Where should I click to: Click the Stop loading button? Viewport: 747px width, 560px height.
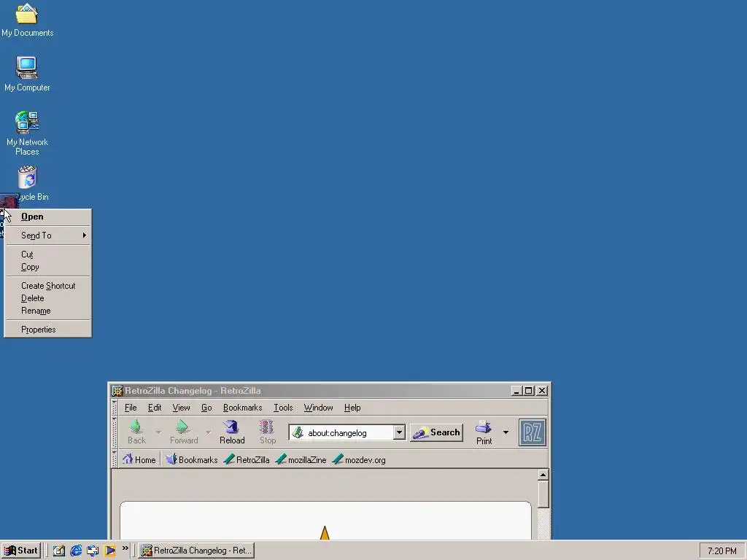268,432
